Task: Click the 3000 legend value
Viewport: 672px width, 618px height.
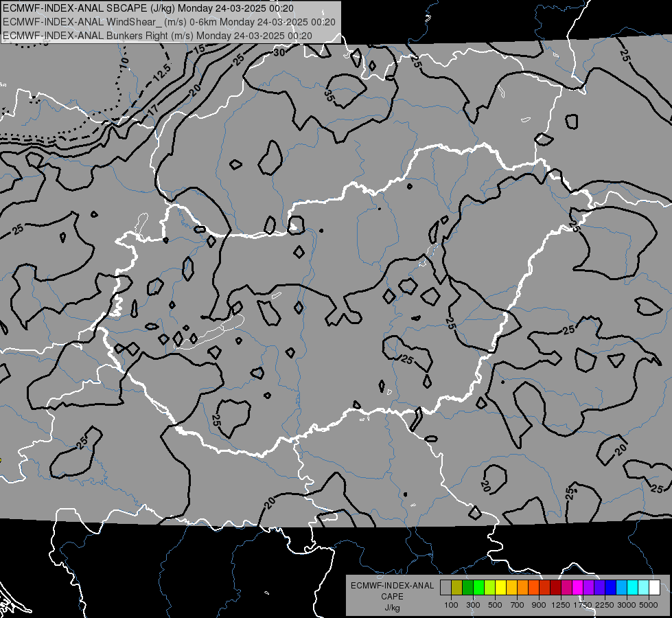Action: tap(627, 605)
